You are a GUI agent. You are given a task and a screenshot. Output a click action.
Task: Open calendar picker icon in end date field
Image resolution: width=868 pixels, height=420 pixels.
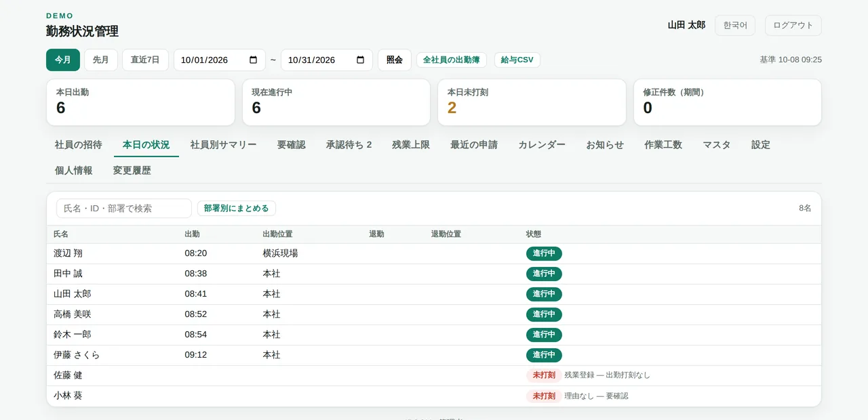tap(360, 60)
